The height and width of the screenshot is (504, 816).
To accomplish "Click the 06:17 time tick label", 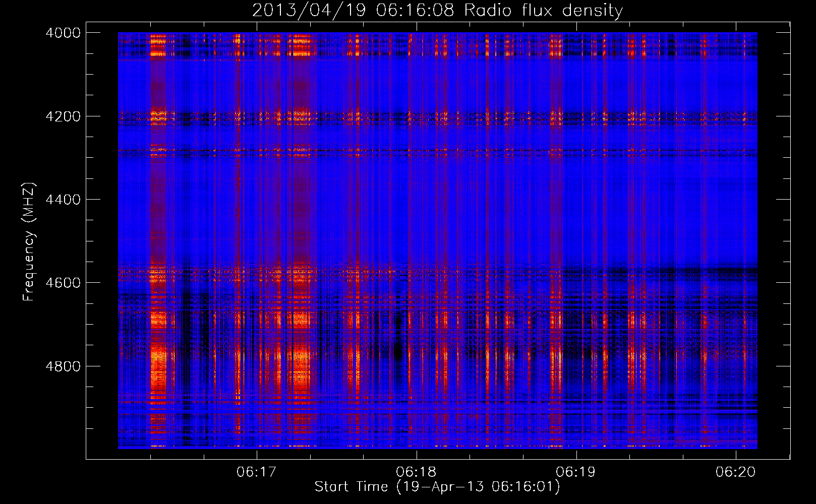I will click(x=257, y=472).
